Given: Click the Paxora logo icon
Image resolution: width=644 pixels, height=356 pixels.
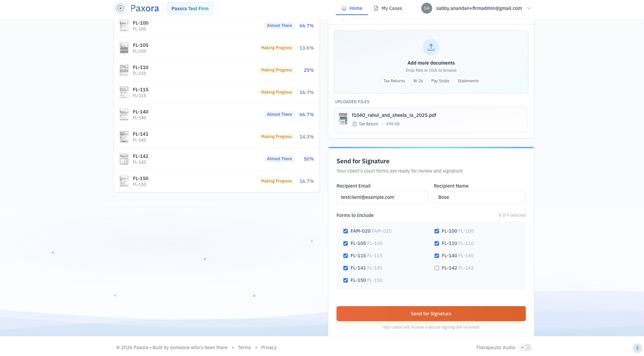Looking at the screenshot, I should (x=120, y=8).
